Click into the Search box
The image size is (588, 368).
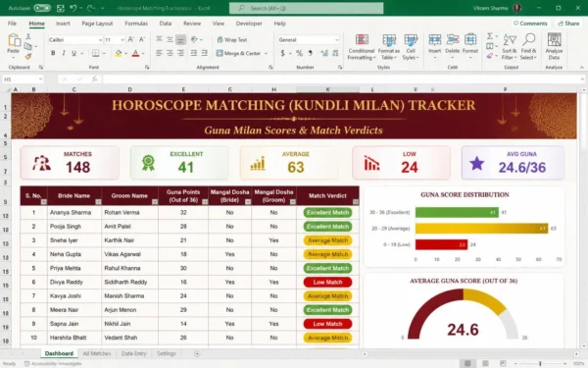coord(307,8)
